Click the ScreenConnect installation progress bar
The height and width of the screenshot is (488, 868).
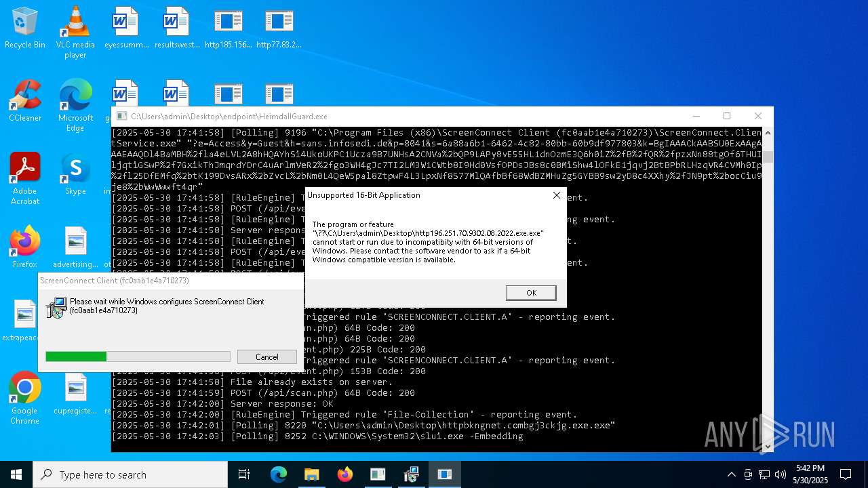click(x=138, y=357)
